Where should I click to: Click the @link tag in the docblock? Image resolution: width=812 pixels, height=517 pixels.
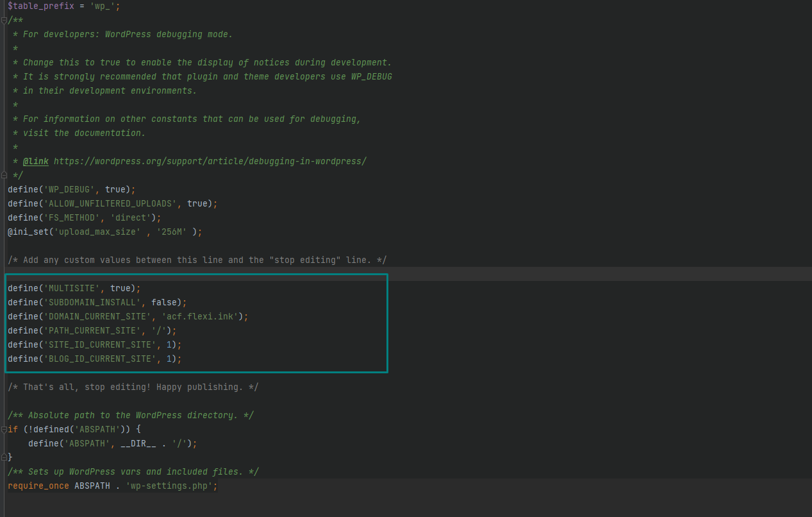click(36, 161)
